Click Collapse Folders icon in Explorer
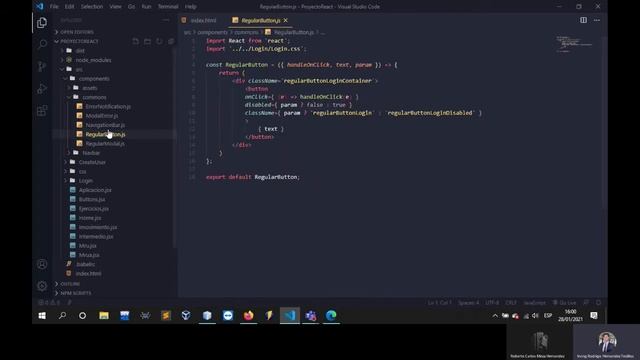 [x=171, y=41]
